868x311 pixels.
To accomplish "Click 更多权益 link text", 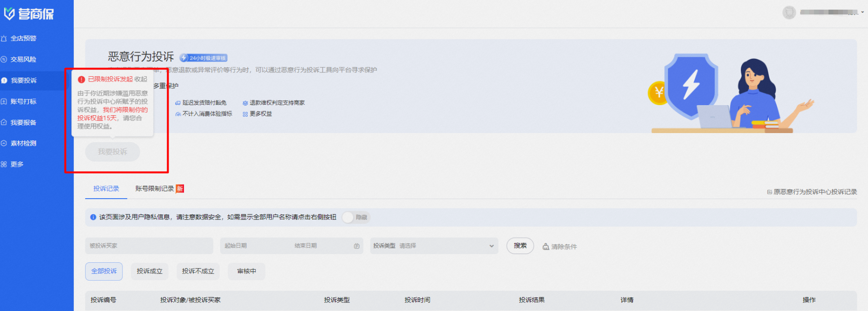I will point(261,114).
